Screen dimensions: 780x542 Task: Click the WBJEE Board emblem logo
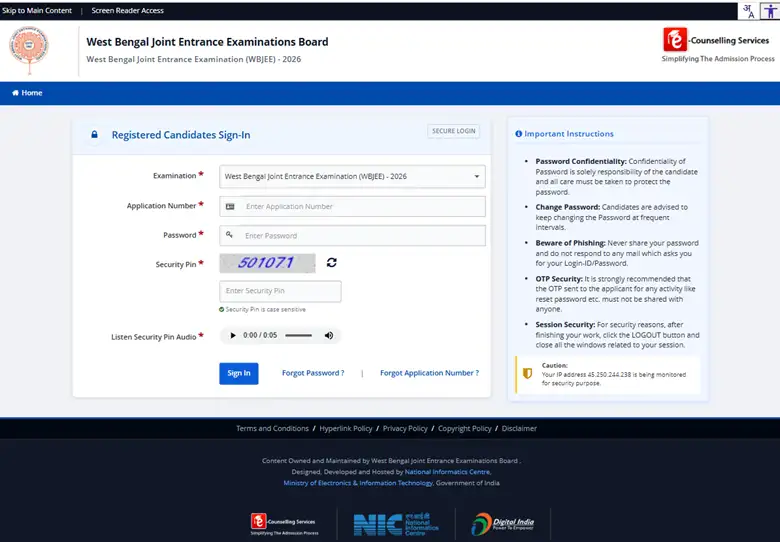[29, 50]
